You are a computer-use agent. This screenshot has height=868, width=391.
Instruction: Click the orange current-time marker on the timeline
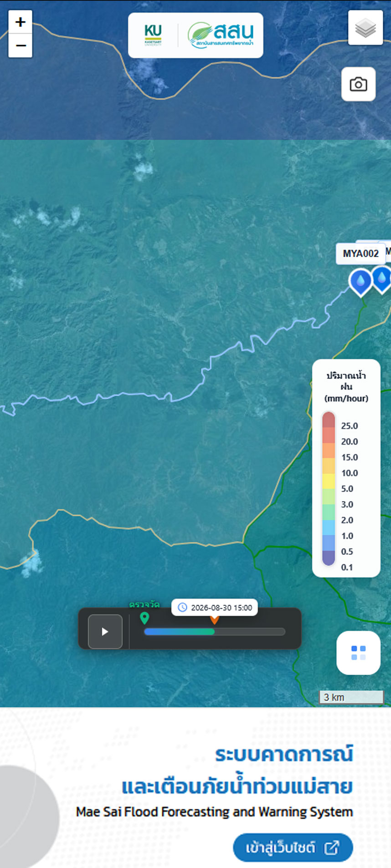214,619
